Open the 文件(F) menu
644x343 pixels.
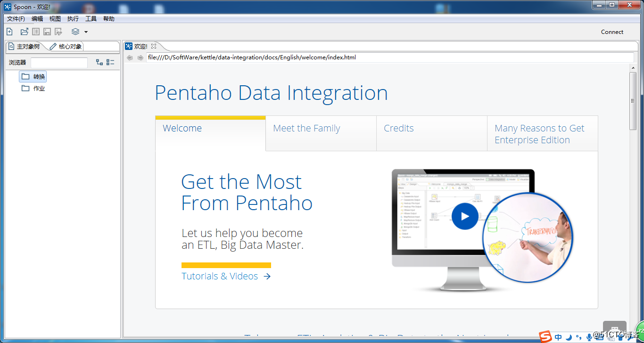(16, 19)
